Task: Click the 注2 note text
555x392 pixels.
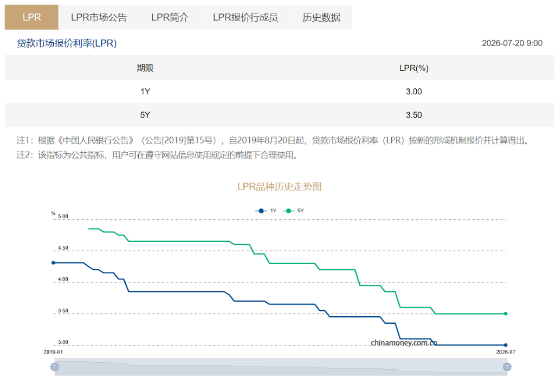Action: (158, 155)
